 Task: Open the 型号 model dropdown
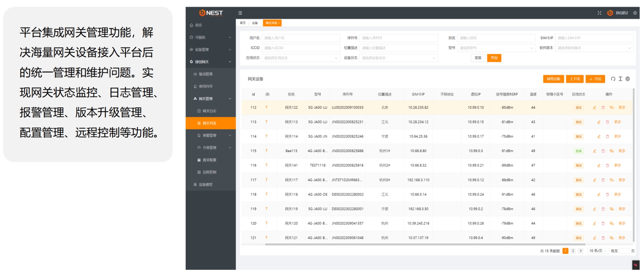tap(496, 48)
